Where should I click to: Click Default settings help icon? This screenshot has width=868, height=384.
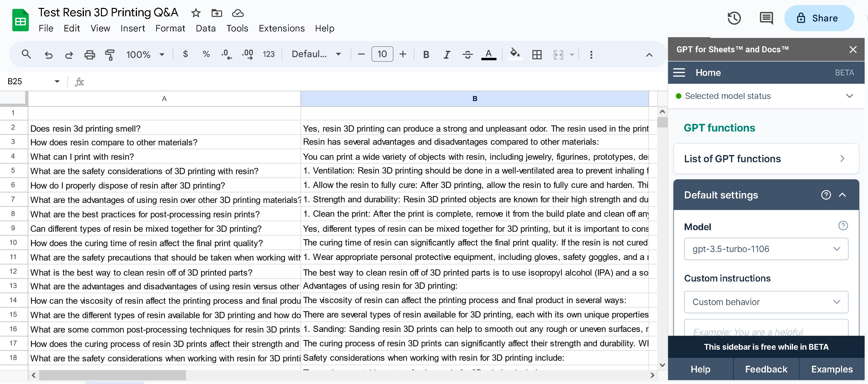[x=826, y=195]
